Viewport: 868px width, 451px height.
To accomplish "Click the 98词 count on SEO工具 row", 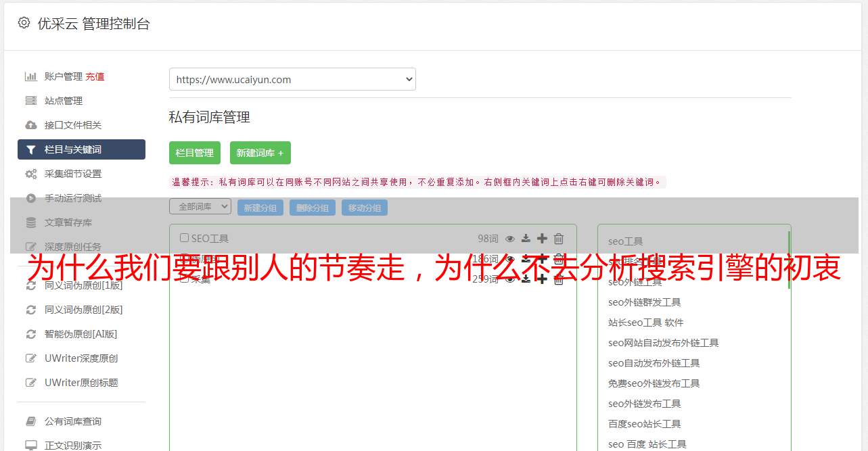I will click(488, 239).
